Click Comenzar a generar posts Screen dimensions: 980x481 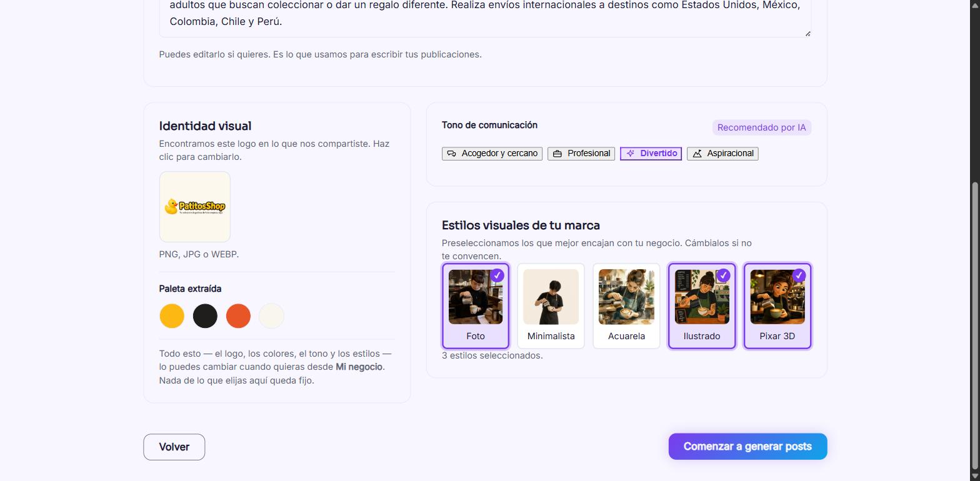[747, 447]
